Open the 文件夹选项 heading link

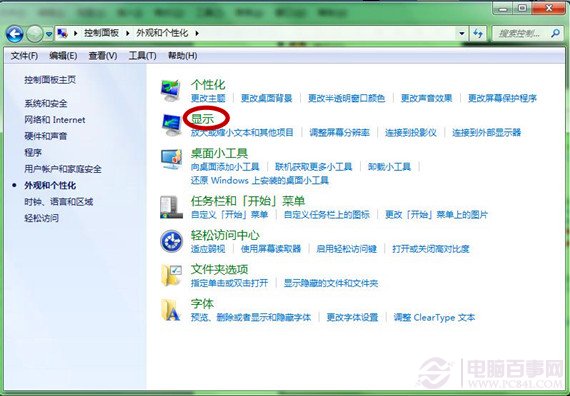point(220,269)
